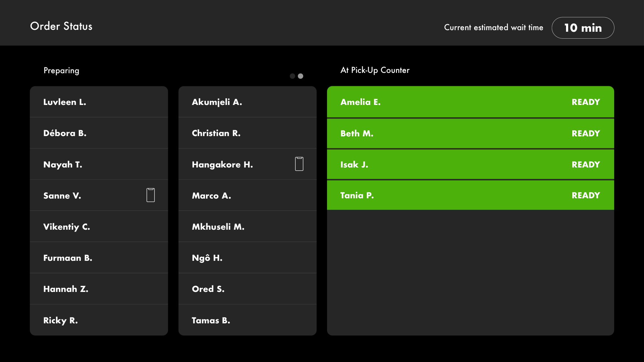The height and width of the screenshot is (362, 644).
Task: Click the 10 min wait time pill
Action: [x=583, y=28]
